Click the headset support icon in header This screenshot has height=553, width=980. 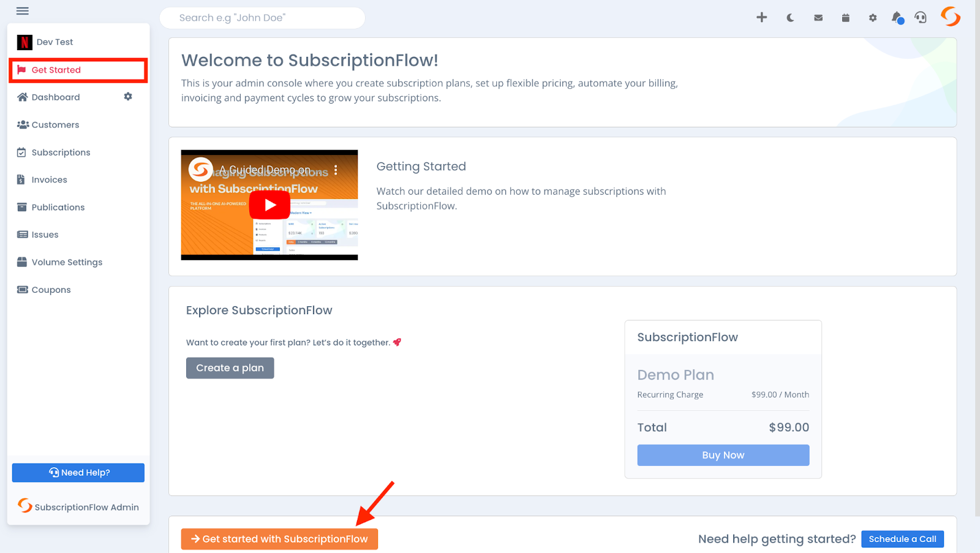pos(921,18)
